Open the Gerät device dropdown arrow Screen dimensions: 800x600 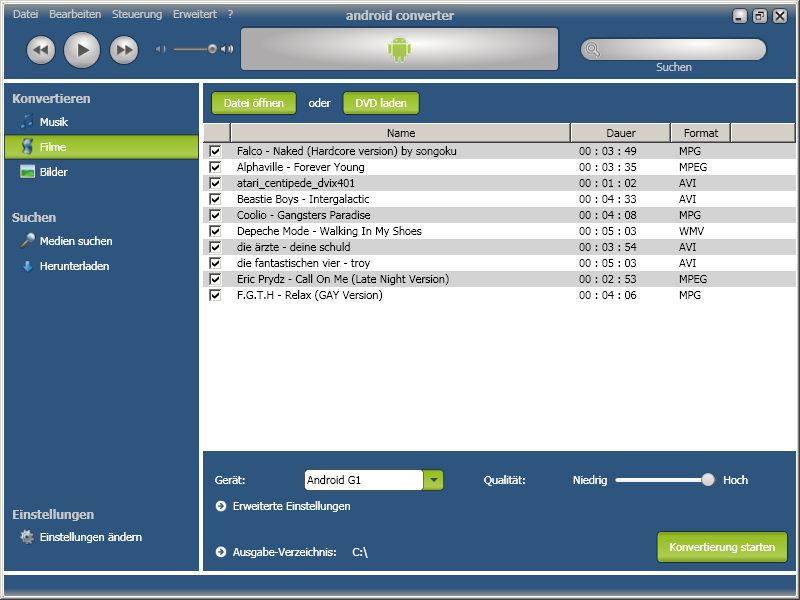coord(433,480)
